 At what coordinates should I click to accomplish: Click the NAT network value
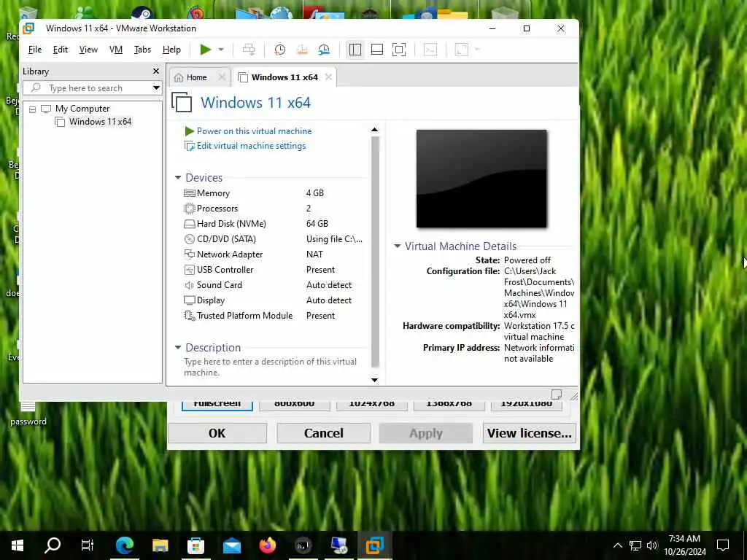coord(314,254)
